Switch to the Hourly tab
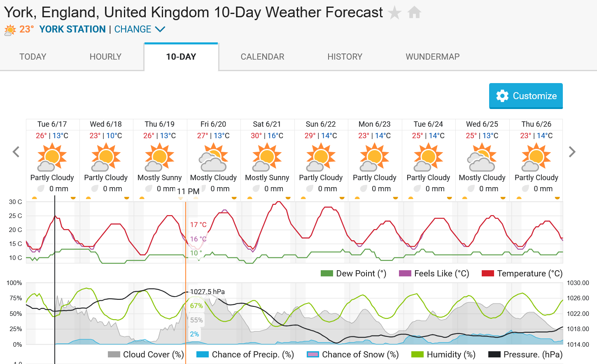Image resolution: width=597 pixels, height=364 pixels. pos(105,57)
